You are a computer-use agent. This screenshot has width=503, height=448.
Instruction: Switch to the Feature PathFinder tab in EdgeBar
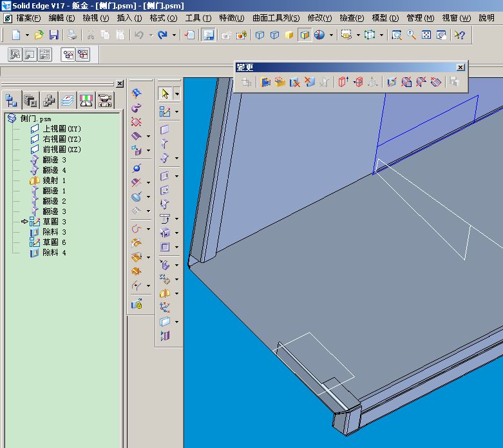click(12, 101)
